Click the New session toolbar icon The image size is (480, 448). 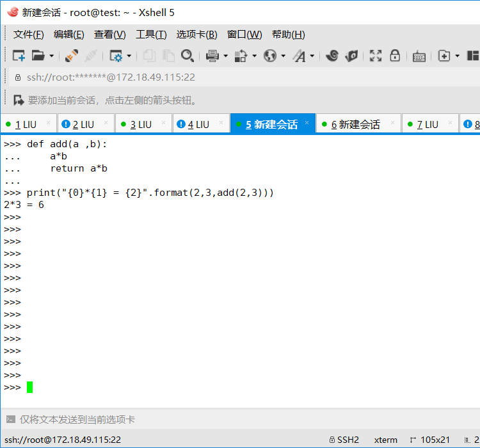(19, 56)
